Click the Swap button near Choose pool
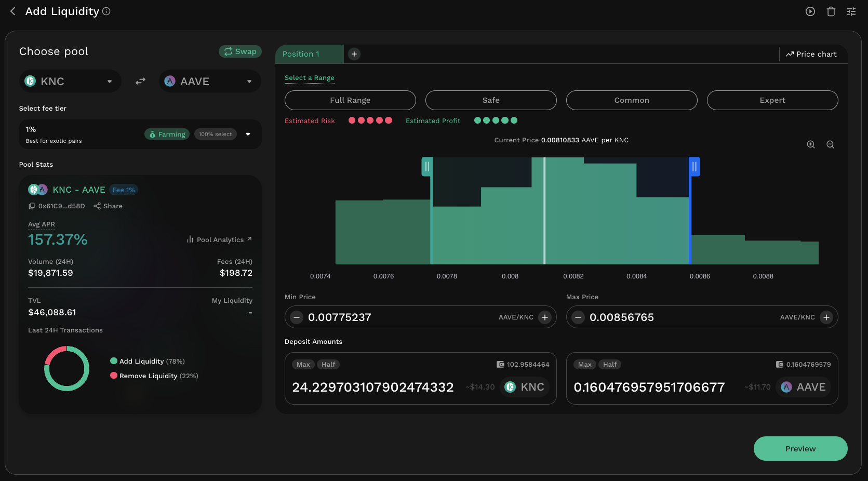Screen dimensions: 868x481 click(x=240, y=51)
